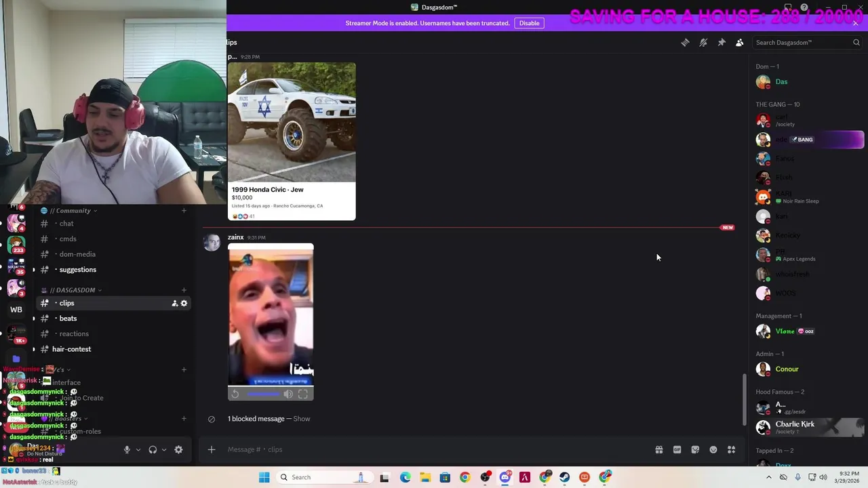Disable Streamer Mode via banner button

pyautogui.click(x=529, y=23)
